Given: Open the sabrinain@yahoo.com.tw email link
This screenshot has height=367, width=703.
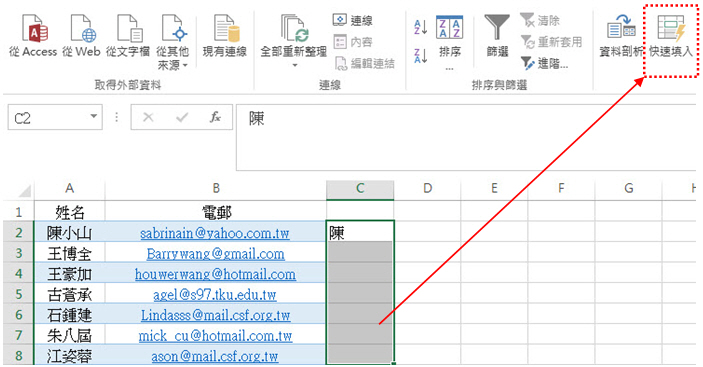Looking at the screenshot, I should (215, 233).
